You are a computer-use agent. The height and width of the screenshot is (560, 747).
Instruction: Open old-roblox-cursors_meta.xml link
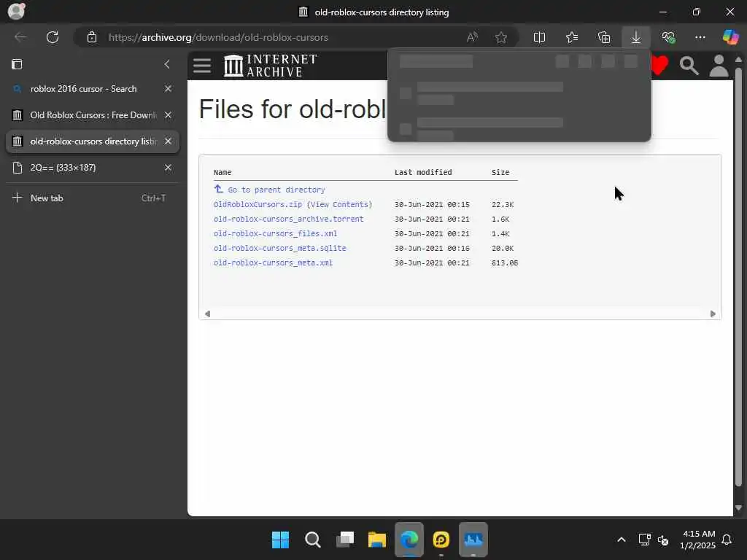tap(273, 262)
